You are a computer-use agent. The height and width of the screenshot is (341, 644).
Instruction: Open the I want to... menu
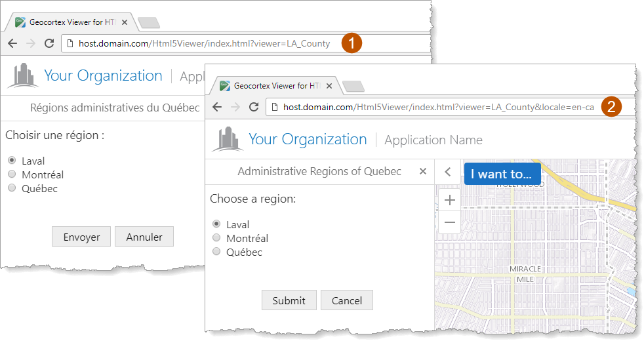(502, 174)
